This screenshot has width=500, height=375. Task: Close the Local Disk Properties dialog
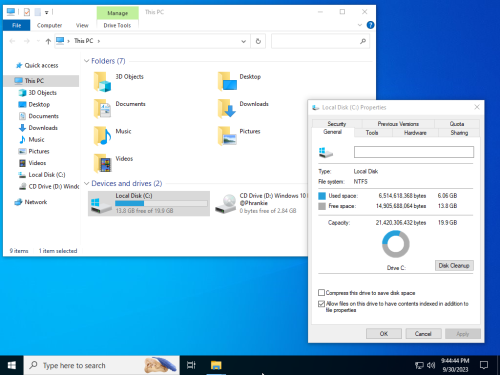point(477,107)
